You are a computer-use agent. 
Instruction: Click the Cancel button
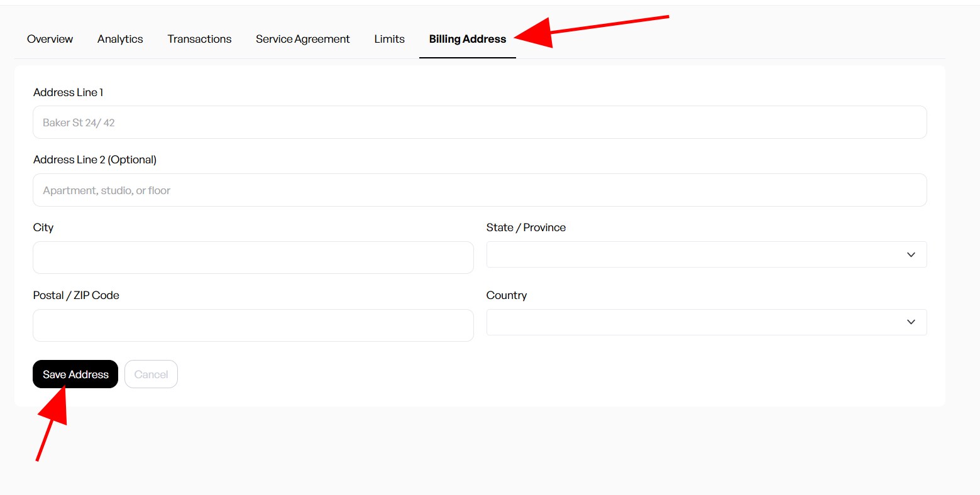pos(151,374)
